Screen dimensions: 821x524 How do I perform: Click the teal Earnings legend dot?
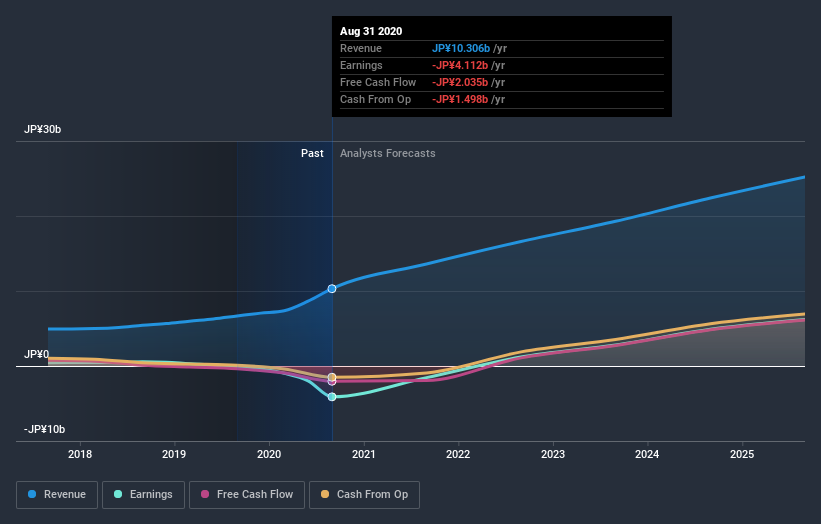pos(118,494)
